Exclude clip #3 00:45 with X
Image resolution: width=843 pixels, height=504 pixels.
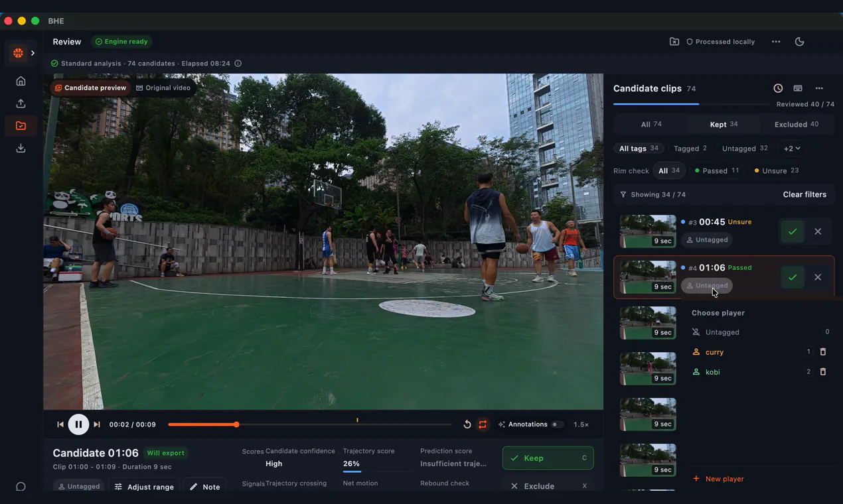(818, 231)
